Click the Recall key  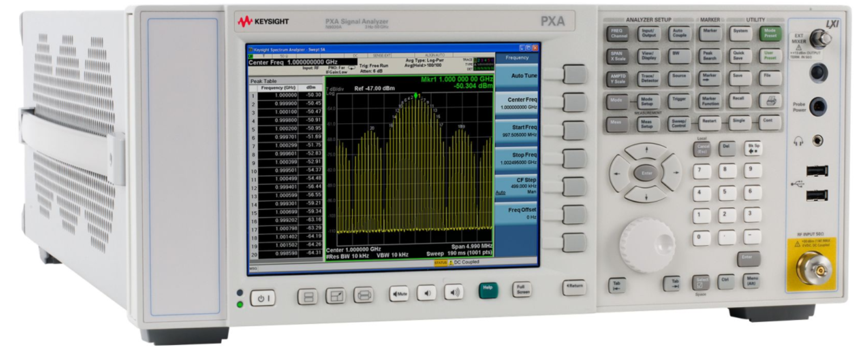click(740, 101)
